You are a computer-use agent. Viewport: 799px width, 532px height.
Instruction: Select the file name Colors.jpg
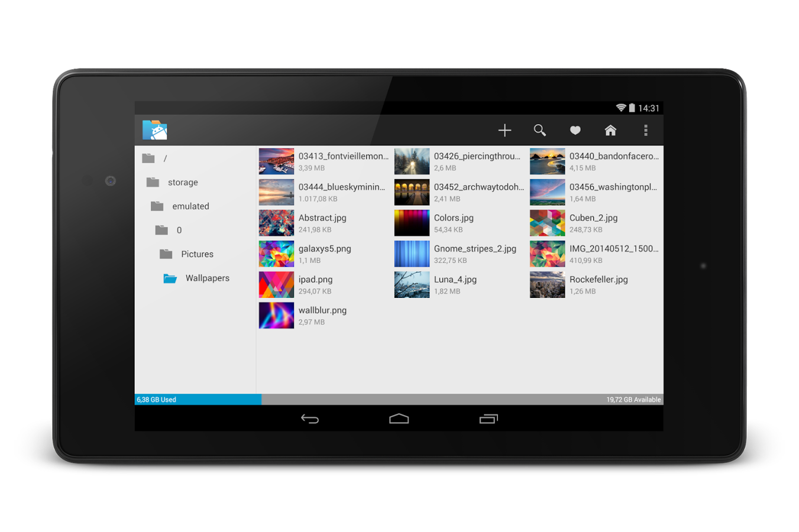point(454,218)
